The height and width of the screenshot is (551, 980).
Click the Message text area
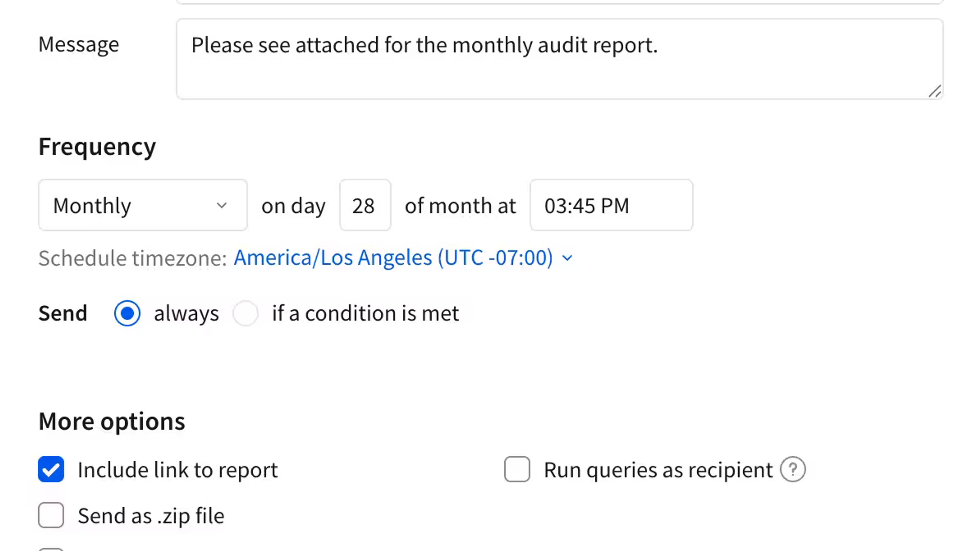point(560,59)
